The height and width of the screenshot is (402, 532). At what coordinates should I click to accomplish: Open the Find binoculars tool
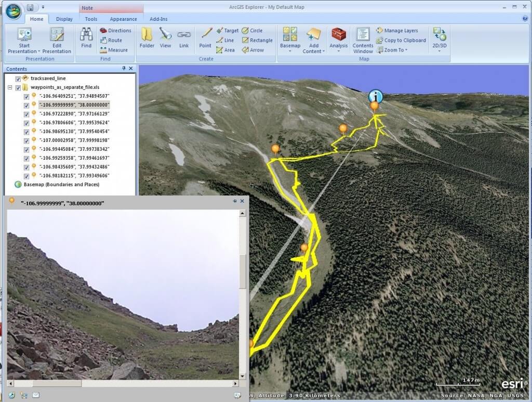coord(86,37)
